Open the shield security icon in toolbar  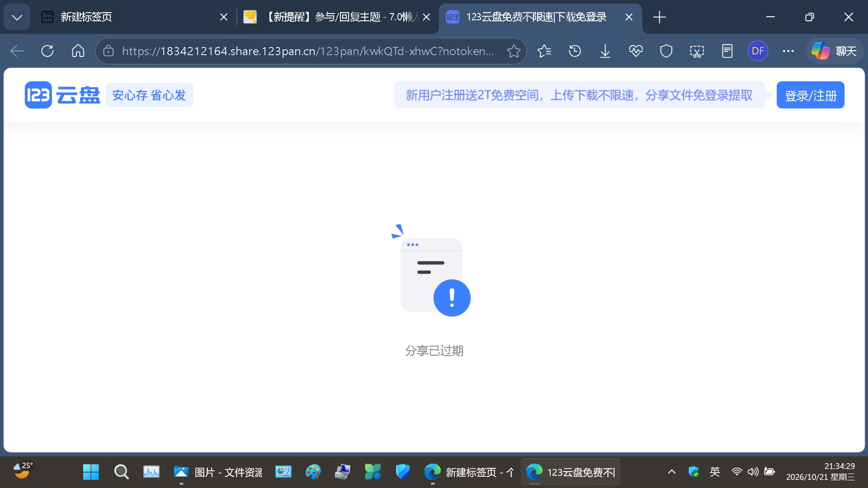click(666, 51)
